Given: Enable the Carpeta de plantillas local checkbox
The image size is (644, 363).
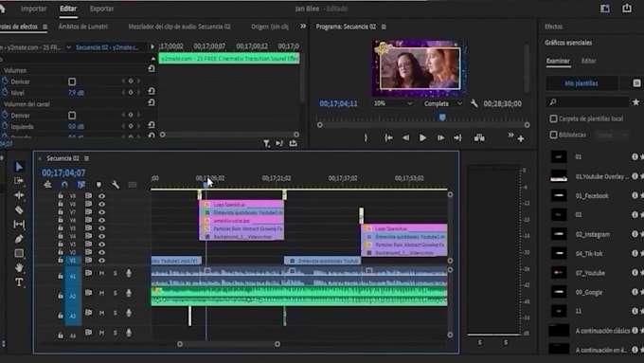Looking at the screenshot, I should (553, 118).
